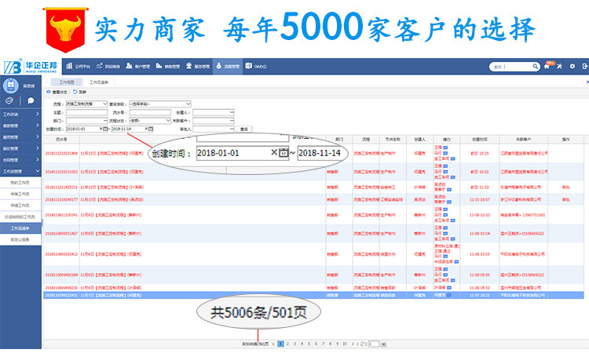Click the header search text field
This screenshot has width=589, height=364.
point(513,67)
